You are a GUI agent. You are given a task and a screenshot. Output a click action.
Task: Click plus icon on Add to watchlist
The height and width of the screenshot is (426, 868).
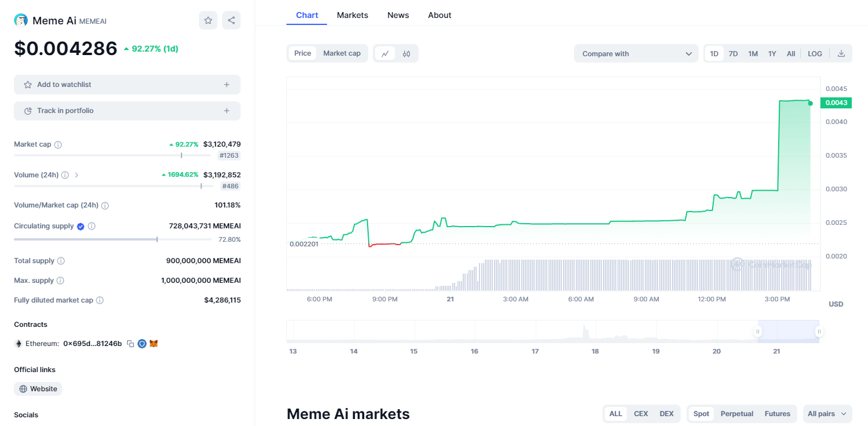(x=227, y=85)
